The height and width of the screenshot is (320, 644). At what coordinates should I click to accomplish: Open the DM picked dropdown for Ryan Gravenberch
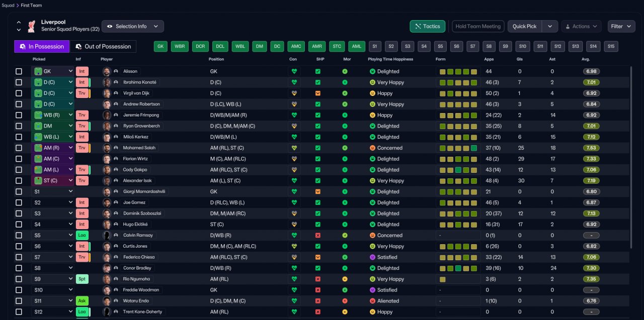53,126
